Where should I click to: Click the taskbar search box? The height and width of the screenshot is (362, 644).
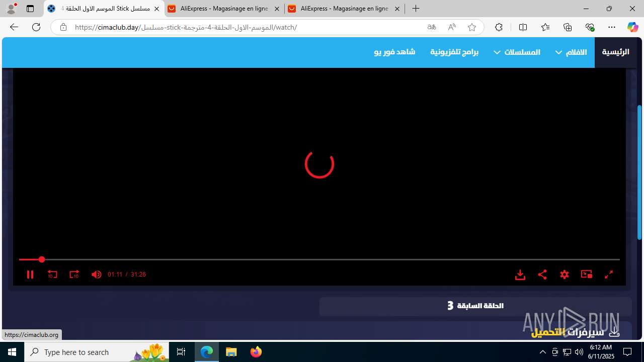click(97, 352)
